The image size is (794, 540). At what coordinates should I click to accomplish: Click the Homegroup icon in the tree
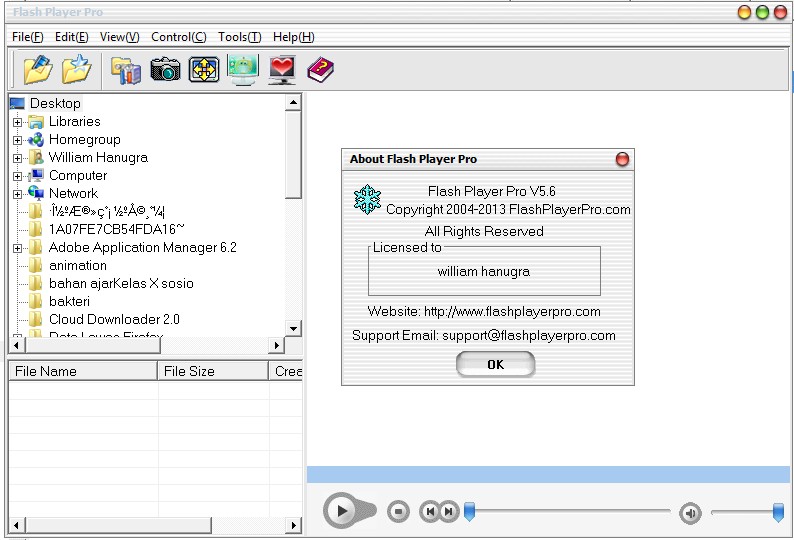[x=36, y=140]
